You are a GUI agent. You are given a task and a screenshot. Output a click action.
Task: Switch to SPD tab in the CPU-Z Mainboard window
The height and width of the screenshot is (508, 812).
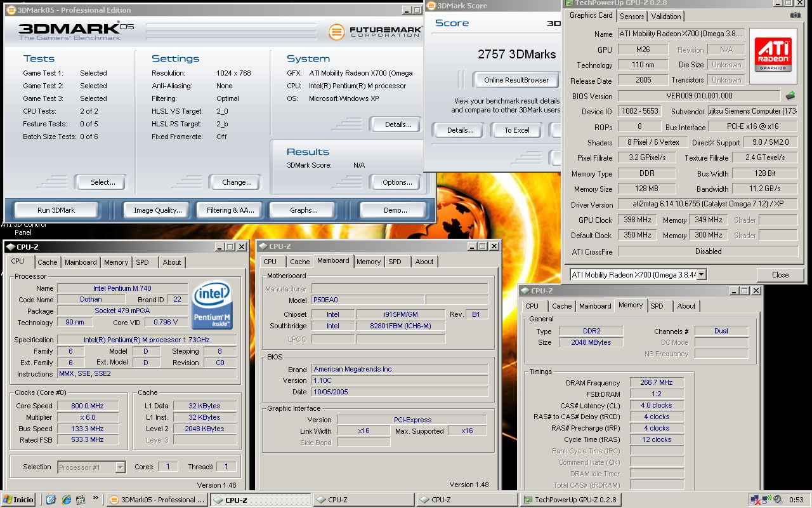pos(395,262)
